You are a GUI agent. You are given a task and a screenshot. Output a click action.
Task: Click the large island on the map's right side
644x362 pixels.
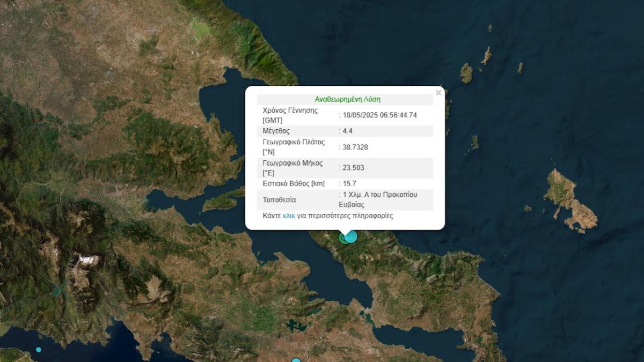click(x=568, y=198)
